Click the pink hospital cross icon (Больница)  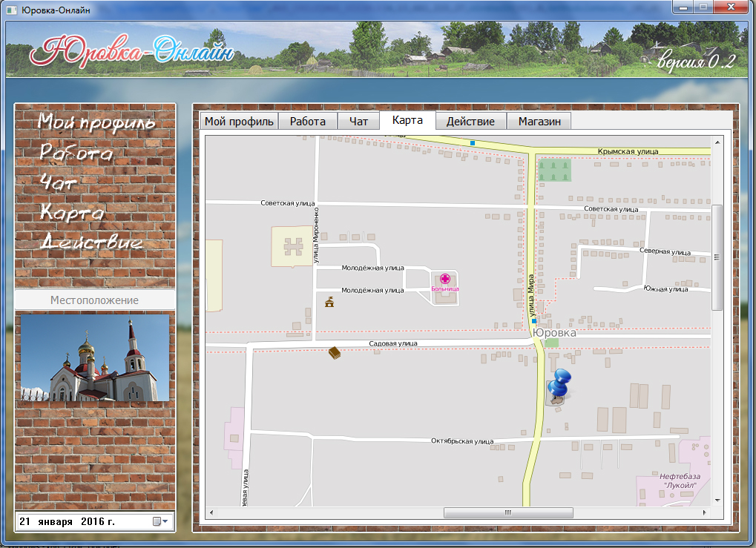tap(445, 279)
